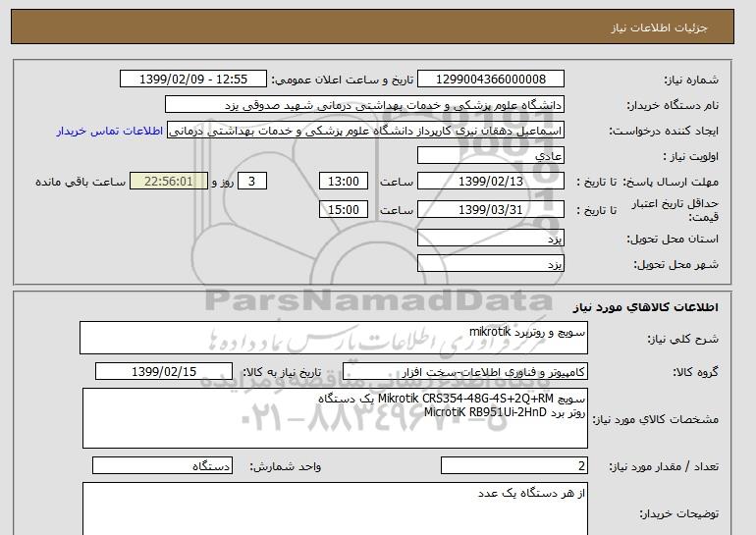Click the label 'مشخصات کالای مورد نیاز:'
The image size is (756, 535).
pos(655,419)
